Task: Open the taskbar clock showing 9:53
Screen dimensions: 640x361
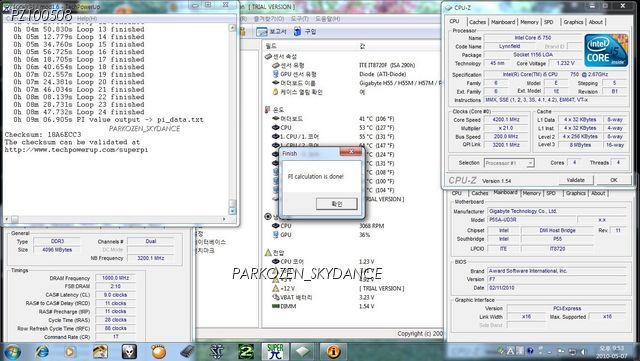Action: point(612,352)
